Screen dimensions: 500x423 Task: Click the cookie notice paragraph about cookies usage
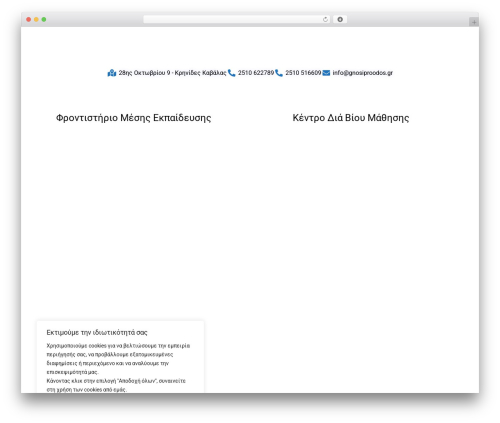pyautogui.click(x=118, y=359)
